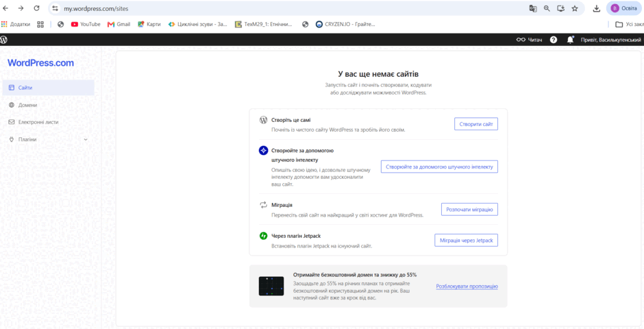Open the Усі закладки folder

[629, 24]
